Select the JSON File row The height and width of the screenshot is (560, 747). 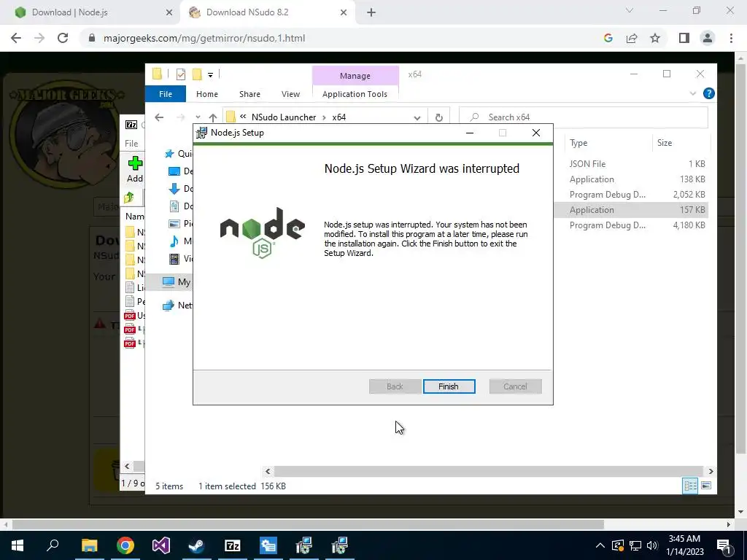click(x=631, y=164)
